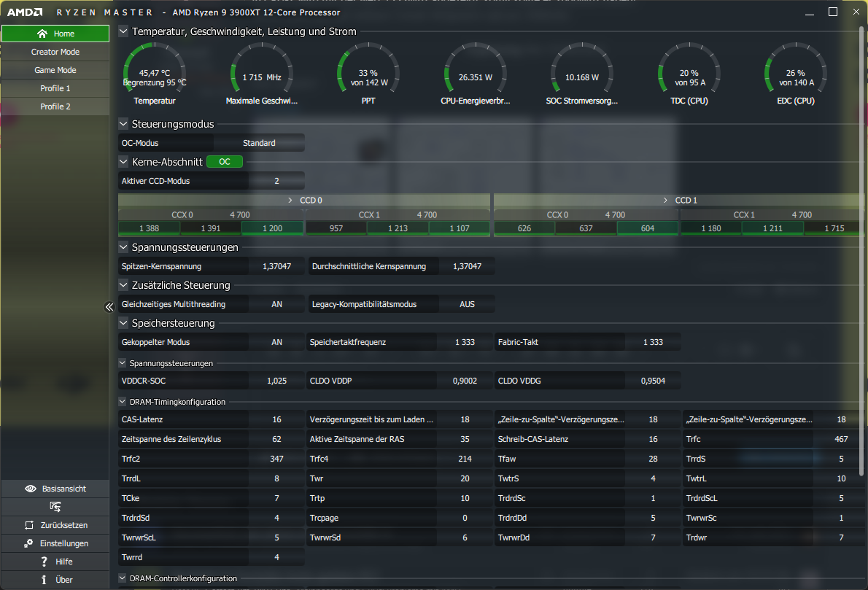
Task: Collapse the DRAM-Timingkonfiguration subsection
Action: coord(123,402)
